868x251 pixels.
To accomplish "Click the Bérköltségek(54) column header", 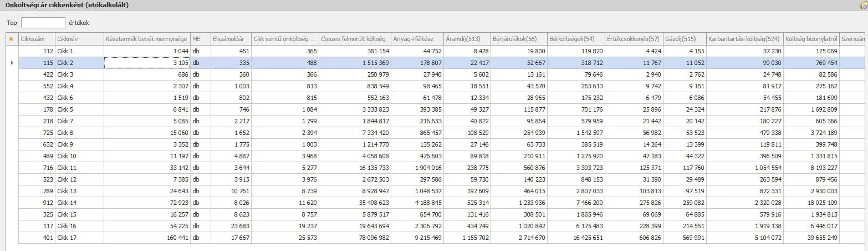I will (x=575, y=39).
